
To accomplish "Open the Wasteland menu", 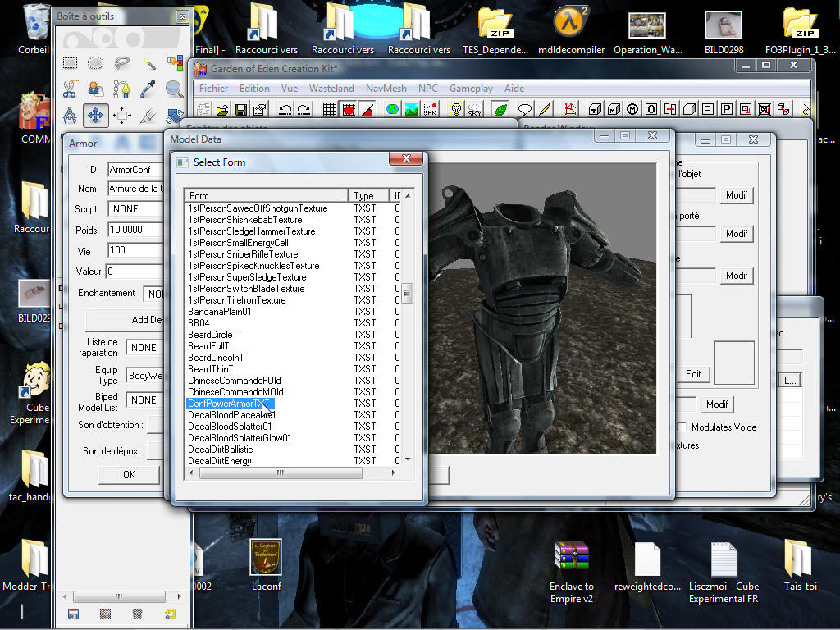I will (x=331, y=89).
